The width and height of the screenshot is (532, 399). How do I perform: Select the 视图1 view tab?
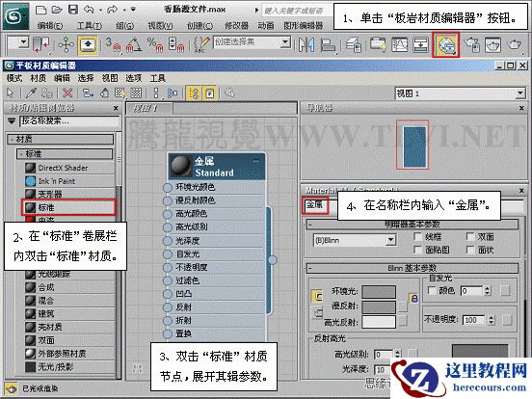pos(149,109)
